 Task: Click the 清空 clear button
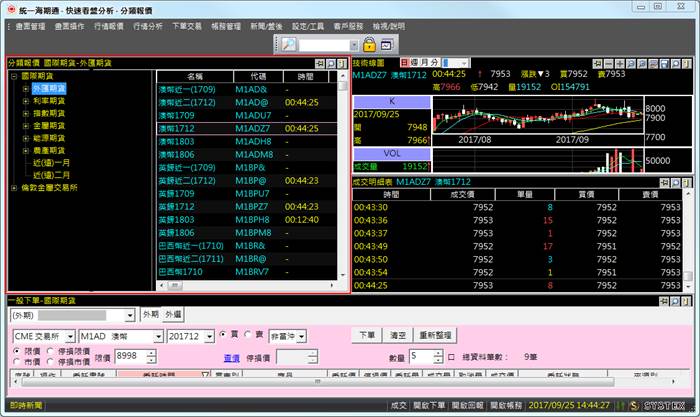(398, 335)
